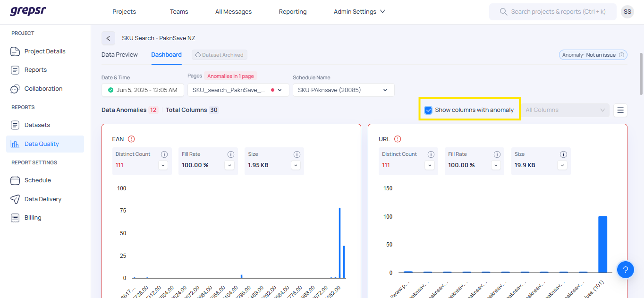Switch to the Data Preview tab
Image resolution: width=644 pixels, height=298 pixels.
pos(119,55)
